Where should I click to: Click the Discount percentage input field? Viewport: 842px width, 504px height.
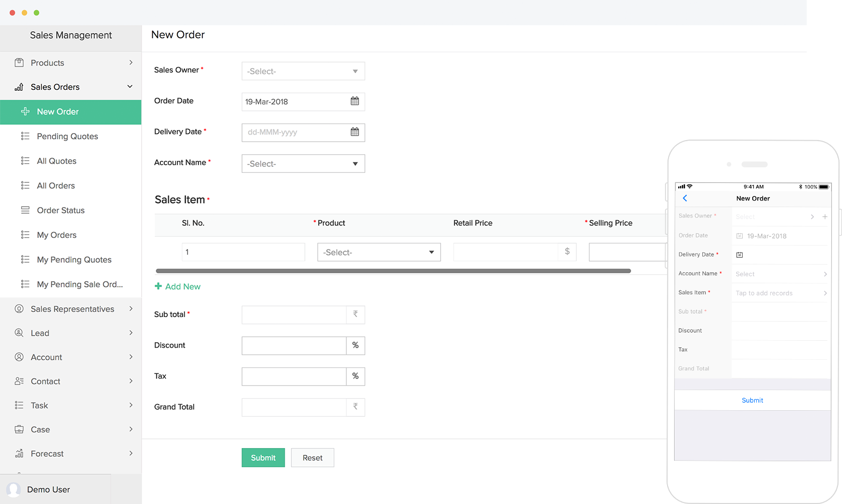[x=294, y=346]
